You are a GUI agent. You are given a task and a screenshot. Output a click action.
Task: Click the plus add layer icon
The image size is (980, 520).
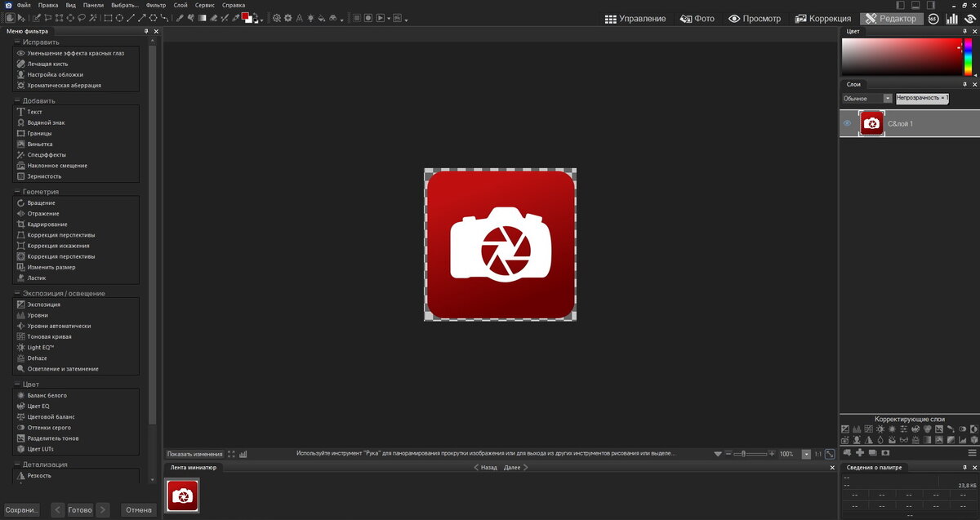tap(860, 453)
